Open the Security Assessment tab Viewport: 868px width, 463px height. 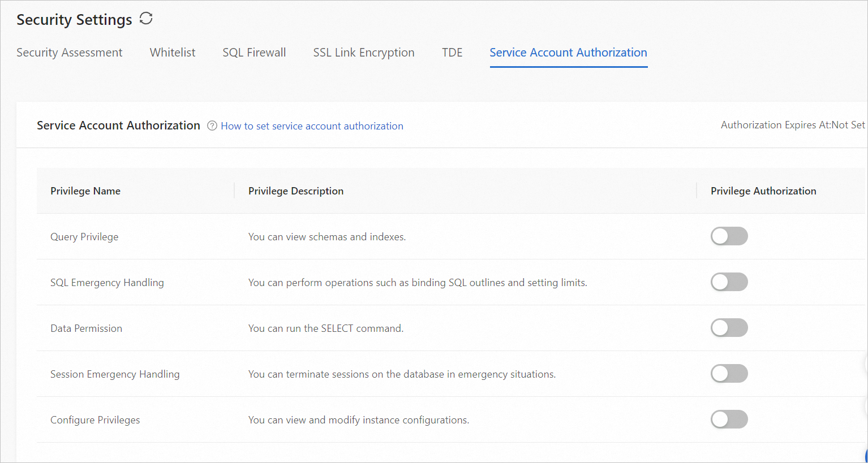coord(69,53)
